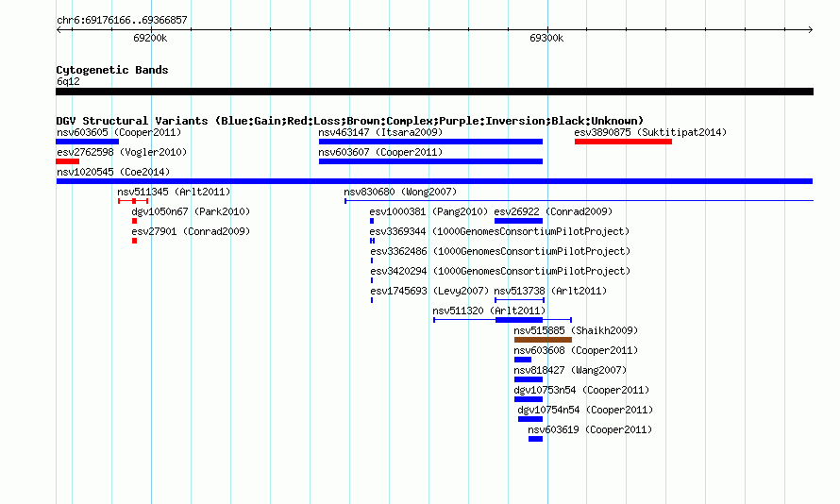Select the blue nsv603619 gain bar
The height and width of the screenshot is (504, 840).
point(536,439)
